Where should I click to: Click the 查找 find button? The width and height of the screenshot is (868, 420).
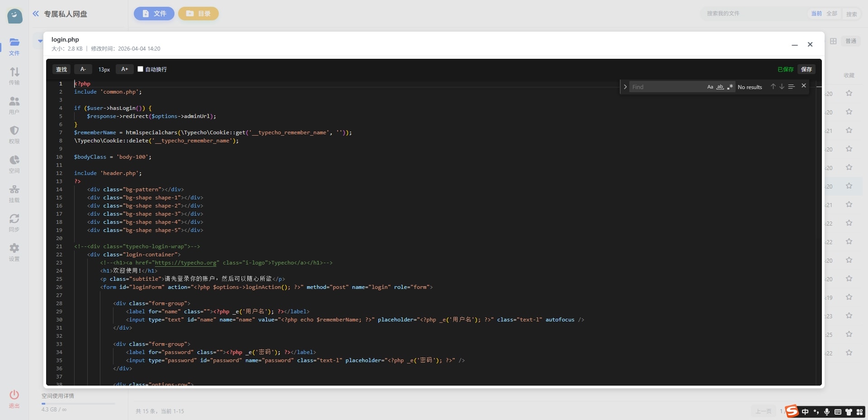[x=61, y=69]
